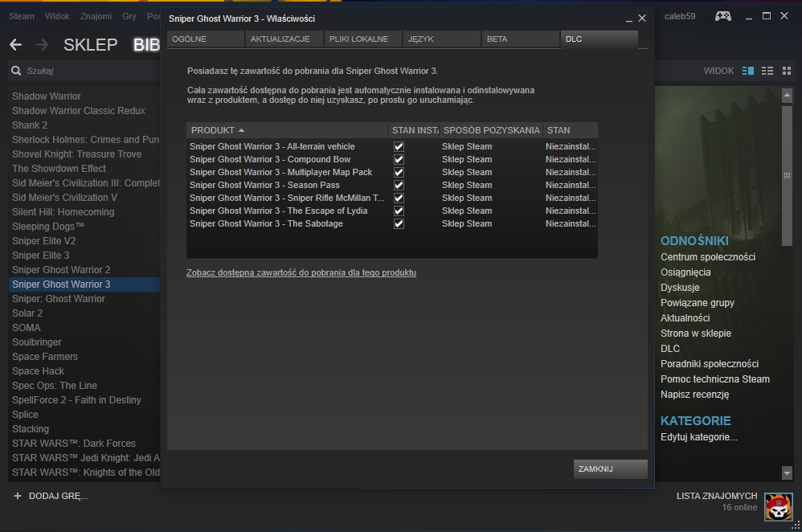Open the Widok menu
Screen dimensions: 802x532
click(x=57, y=16)
